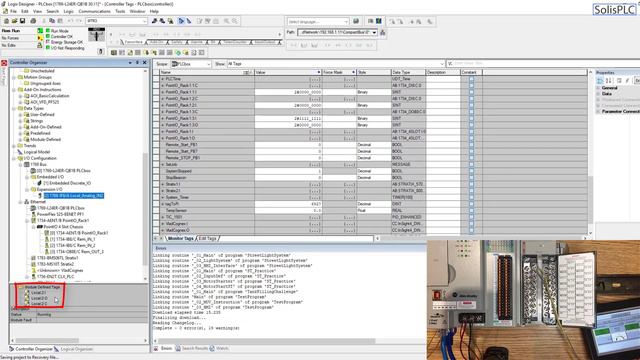Pin the Controller Organizer panel
This screenshot has width=640, height=360.
138,62
